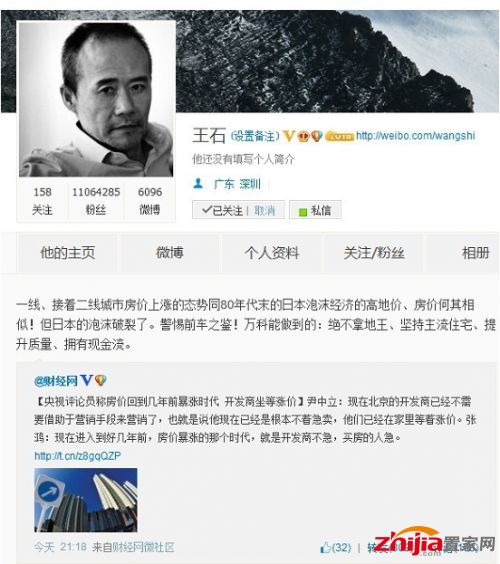Switch to the 微博 tab
Viewport: 500px width, 564px height.
[169, 253]
